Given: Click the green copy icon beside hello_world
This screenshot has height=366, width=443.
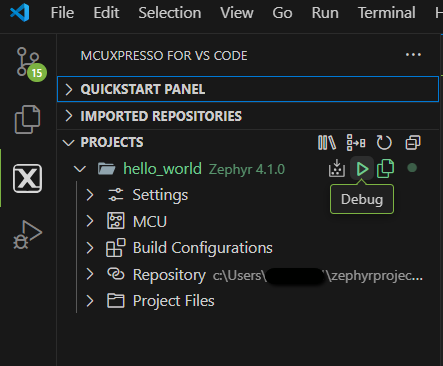Looking at the screenshot, I should tap(385, 168).
